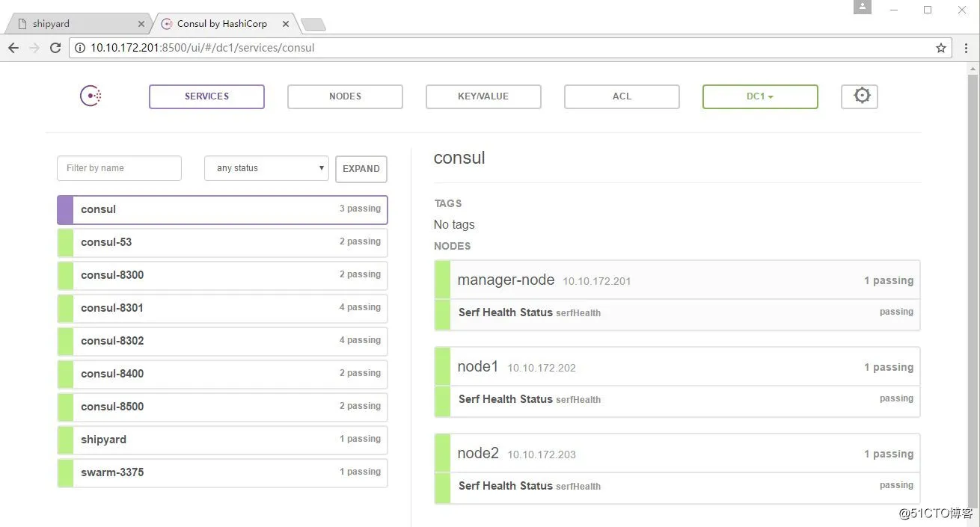Switch to the shipyard browser tab
The width and height of the screenshot is (980, 527).
pos(77,24)
